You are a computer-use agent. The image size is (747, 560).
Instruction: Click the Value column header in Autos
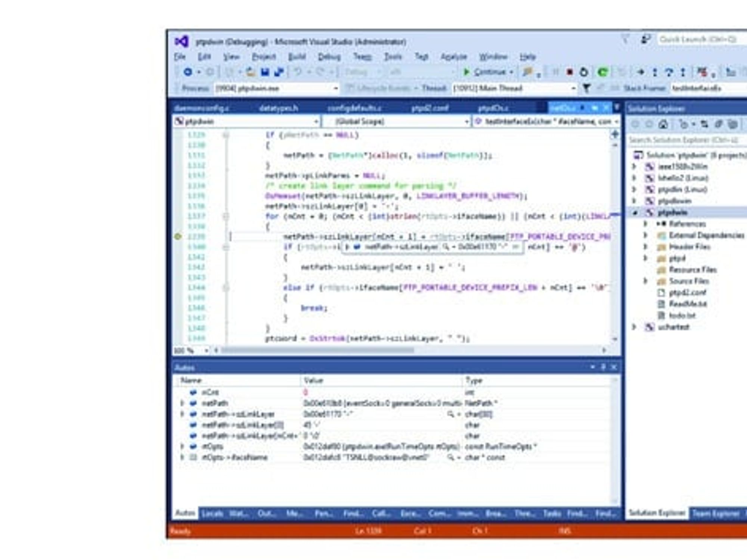coord(381,380)
